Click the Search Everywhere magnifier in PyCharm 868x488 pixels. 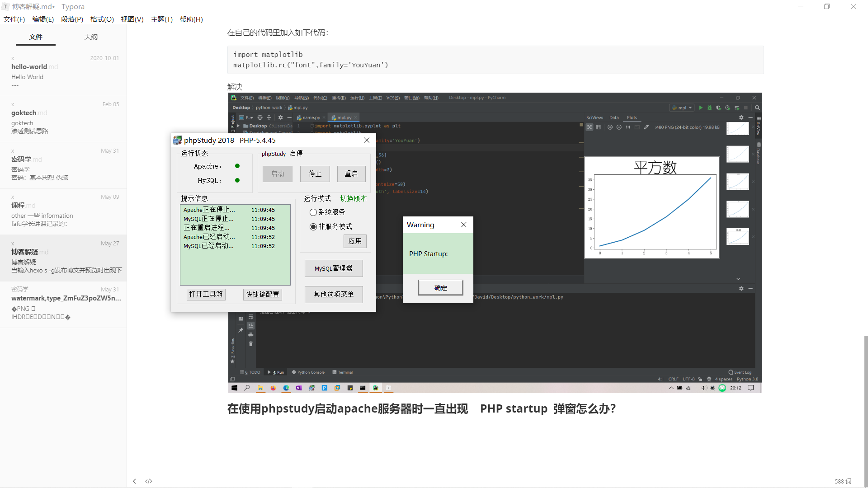point(757,108)
